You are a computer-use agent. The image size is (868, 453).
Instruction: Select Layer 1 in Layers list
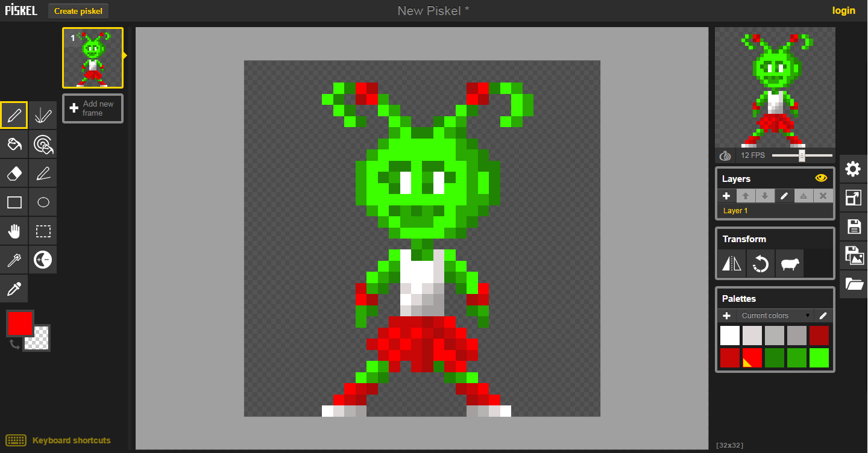click(775, 211)
